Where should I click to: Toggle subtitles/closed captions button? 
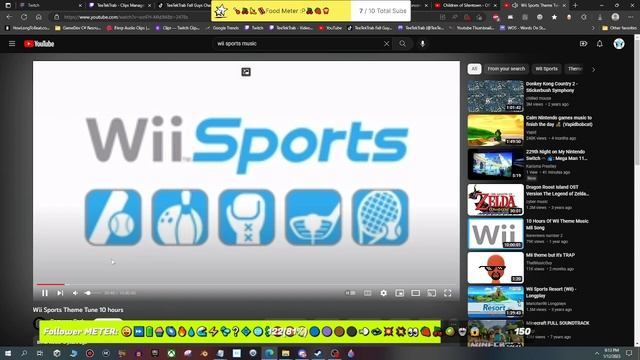pos(367,293)
